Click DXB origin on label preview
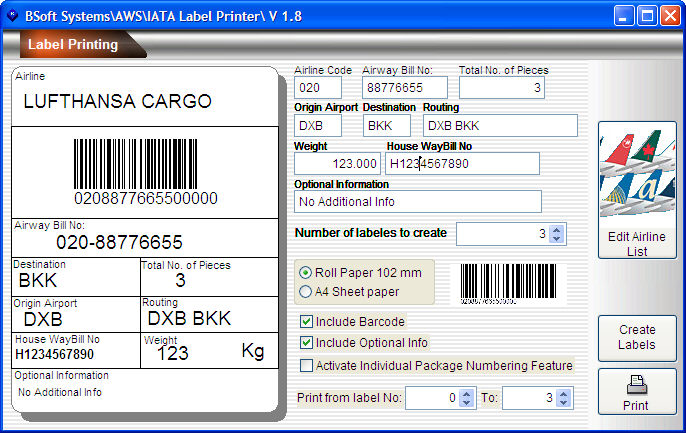The image size is (686, 433). point(43,320)
